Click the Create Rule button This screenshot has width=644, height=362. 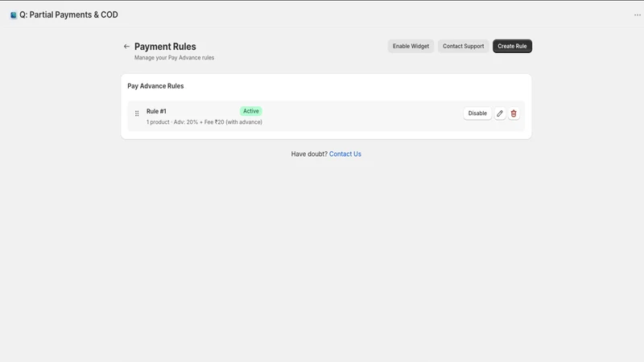(x=512, y=46)
